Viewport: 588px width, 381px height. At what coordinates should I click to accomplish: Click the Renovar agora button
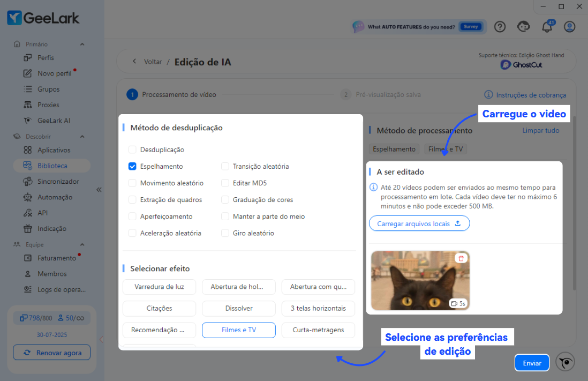pyautogui.click(x=52, y=353)
